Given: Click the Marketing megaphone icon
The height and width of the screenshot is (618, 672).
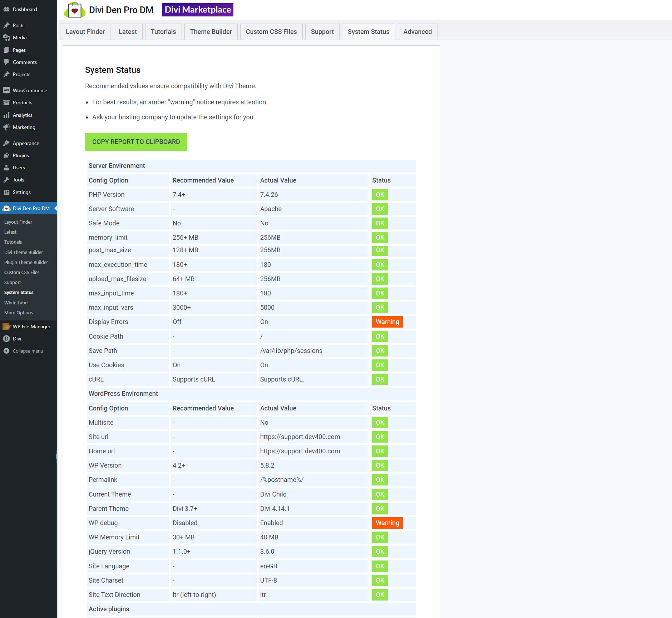Looking at the screenshot, I should (6, 127).
